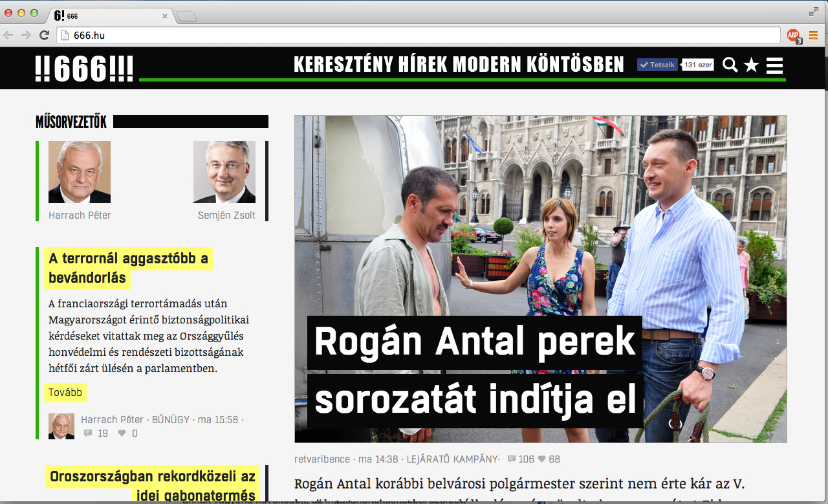Click the Semjén Zsolt portrait photo
The height and width of the screenshot is (504, 828).
tap(224, 172)
